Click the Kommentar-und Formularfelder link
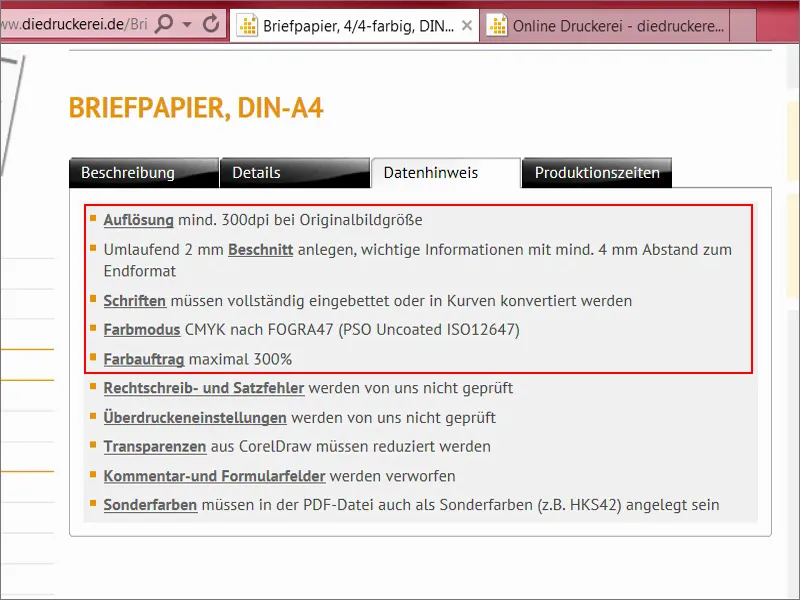 pyautogui.click(x=214, y=476)
